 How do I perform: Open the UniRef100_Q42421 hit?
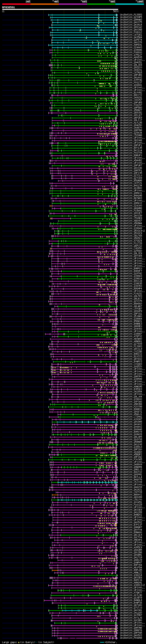point(131,490)
